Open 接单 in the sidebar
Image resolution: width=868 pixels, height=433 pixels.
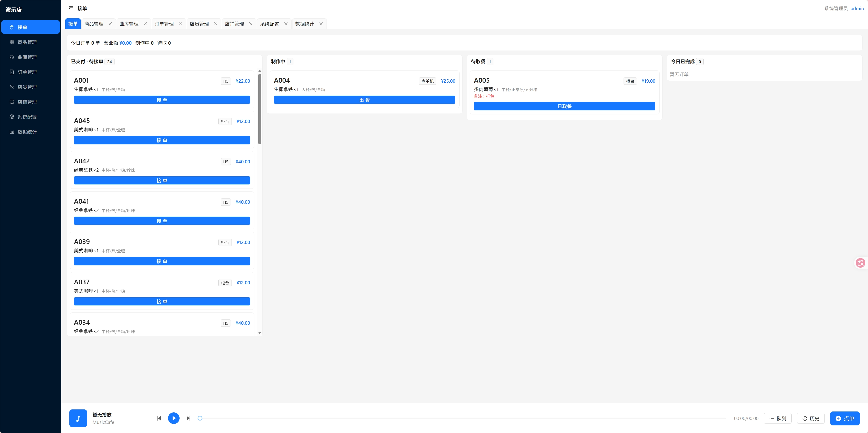point(31,27)
